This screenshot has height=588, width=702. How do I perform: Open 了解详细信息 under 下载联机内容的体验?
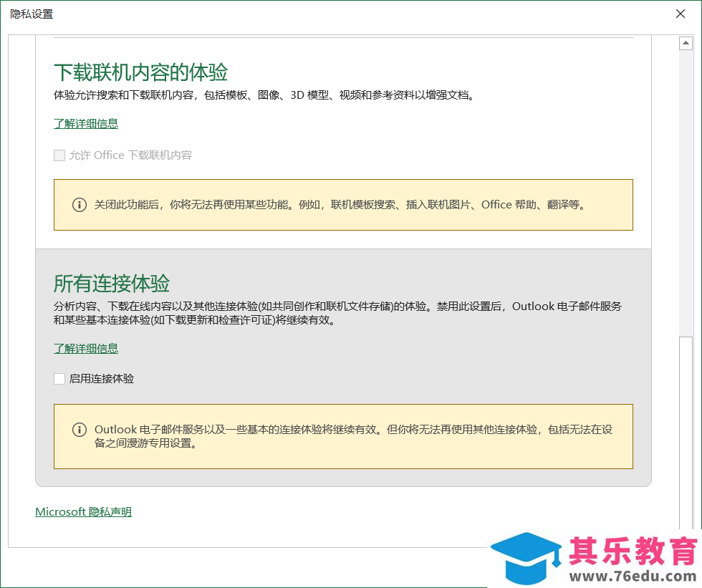point(86,123)
